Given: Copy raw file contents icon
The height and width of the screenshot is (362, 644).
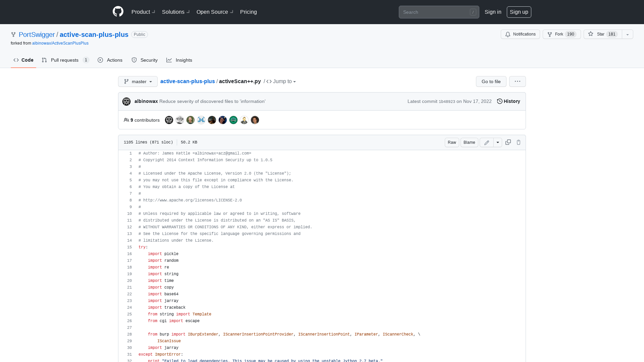Looking at the screenshot, I should (508, 142).
